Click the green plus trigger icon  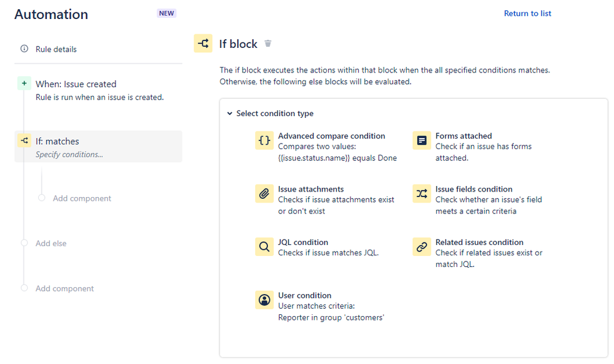(x=25, y=83)
